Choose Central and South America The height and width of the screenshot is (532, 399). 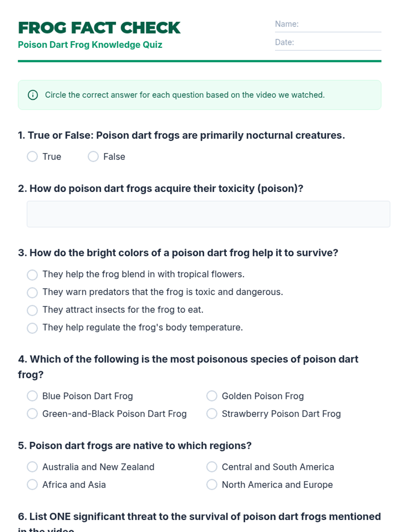point(212,467)
